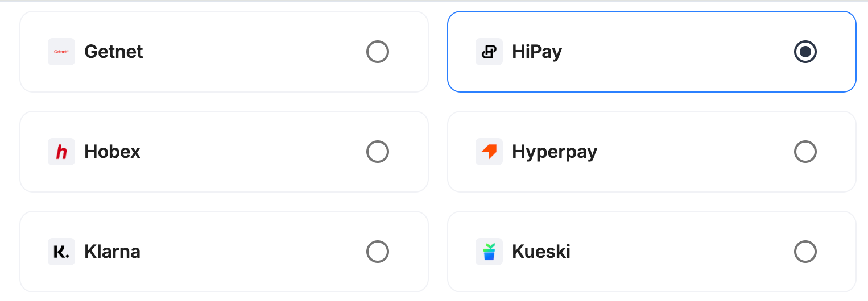Select the Getnet radio button

point(378,52)
